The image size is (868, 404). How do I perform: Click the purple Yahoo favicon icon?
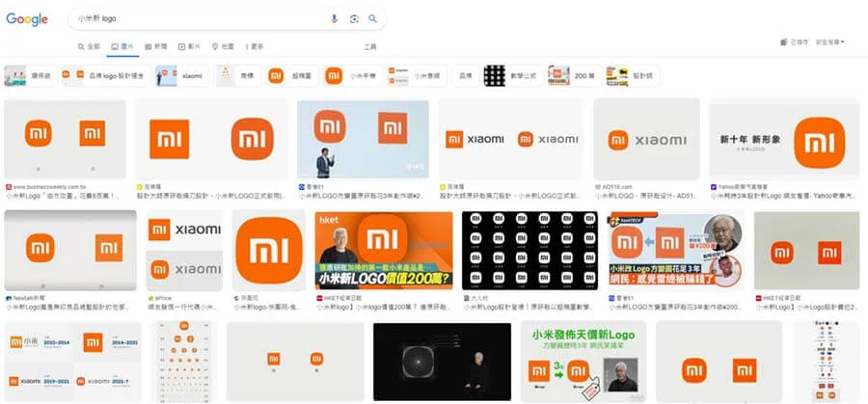(714, 187)
